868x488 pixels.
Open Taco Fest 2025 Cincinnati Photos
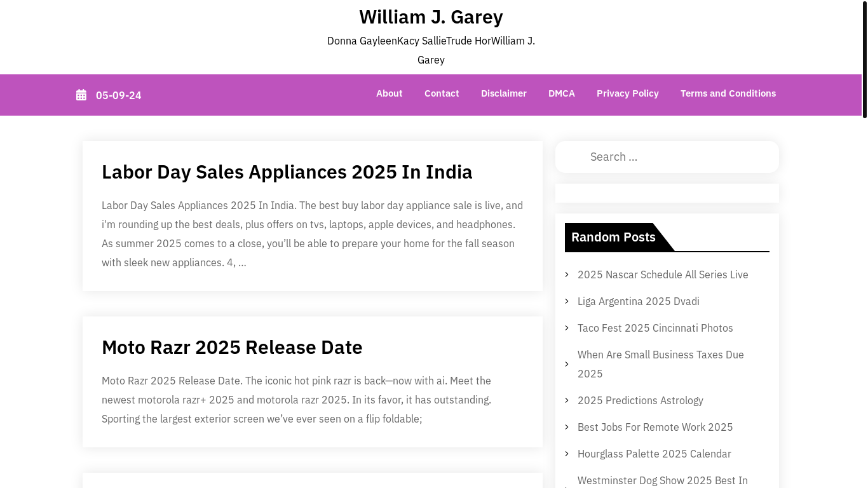click(655, 328)
